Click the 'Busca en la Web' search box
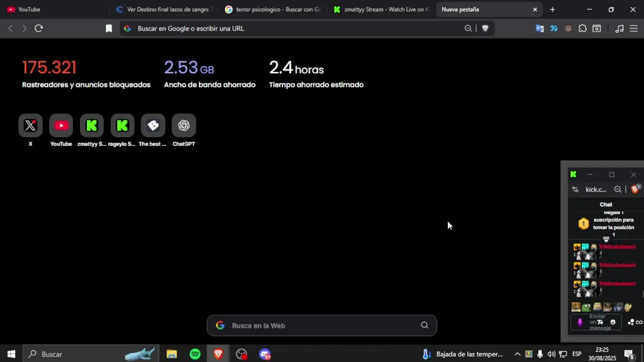644x362 pixels. pyautogui.click(x=322, y=325)
